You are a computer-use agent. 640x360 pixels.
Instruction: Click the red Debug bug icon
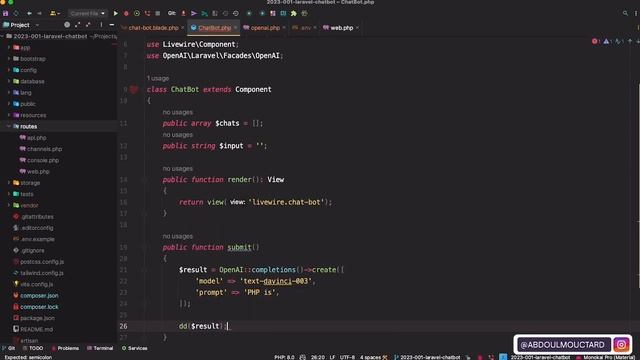pyautogui.click(x=126, y=13)
